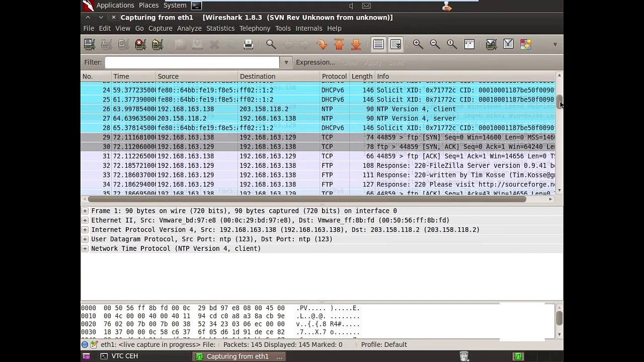Open the Help menu
This screenshot has height=362, width=644.
tap(334, 28)
